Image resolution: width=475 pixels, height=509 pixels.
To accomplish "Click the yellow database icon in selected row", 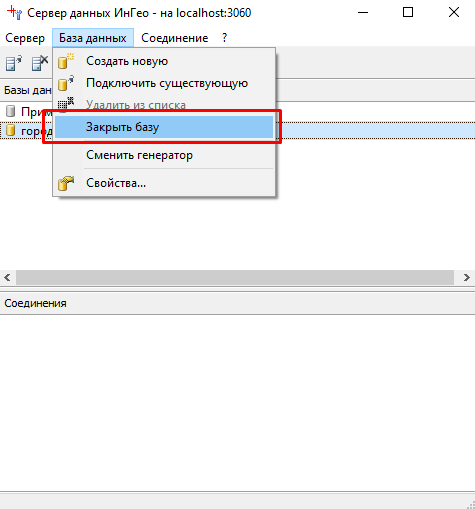I will point(11,130).
